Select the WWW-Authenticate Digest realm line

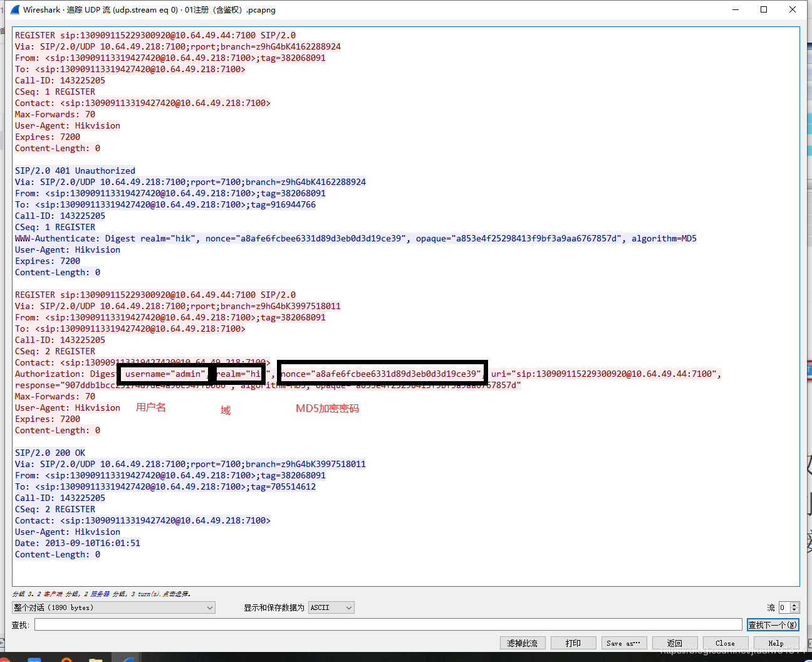coord(356,238)
